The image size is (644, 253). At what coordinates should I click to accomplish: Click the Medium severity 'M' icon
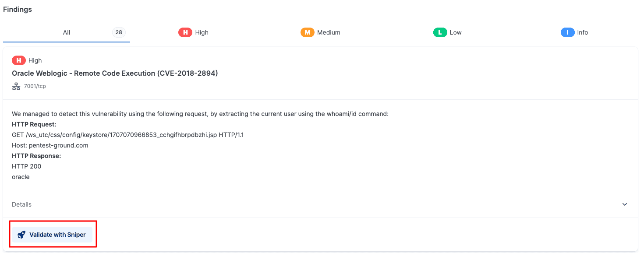(x=308, y=32)
